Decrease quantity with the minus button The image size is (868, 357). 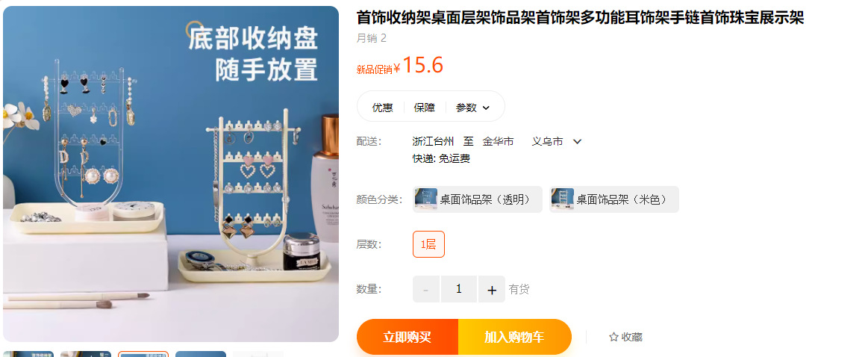pos(425,289)
